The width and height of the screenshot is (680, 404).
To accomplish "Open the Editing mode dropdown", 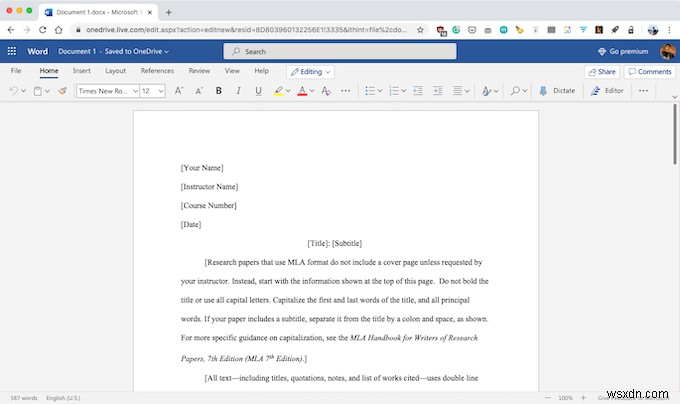I will click(311, 72).
